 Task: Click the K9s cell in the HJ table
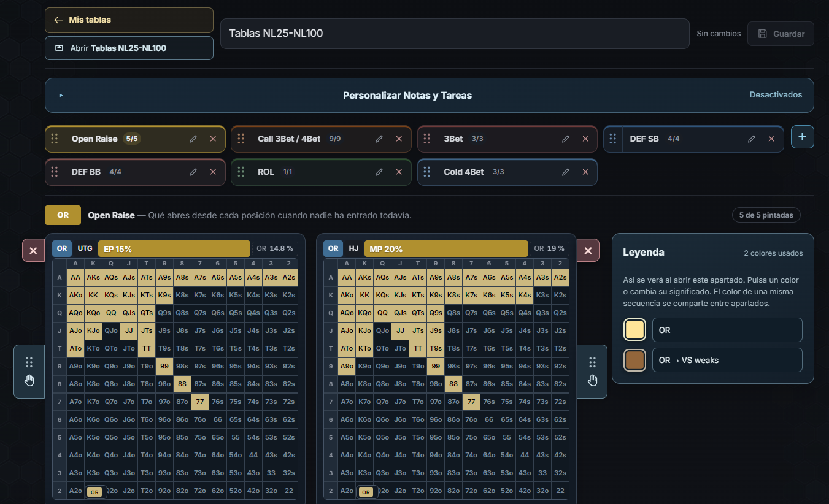pos(436,295)
